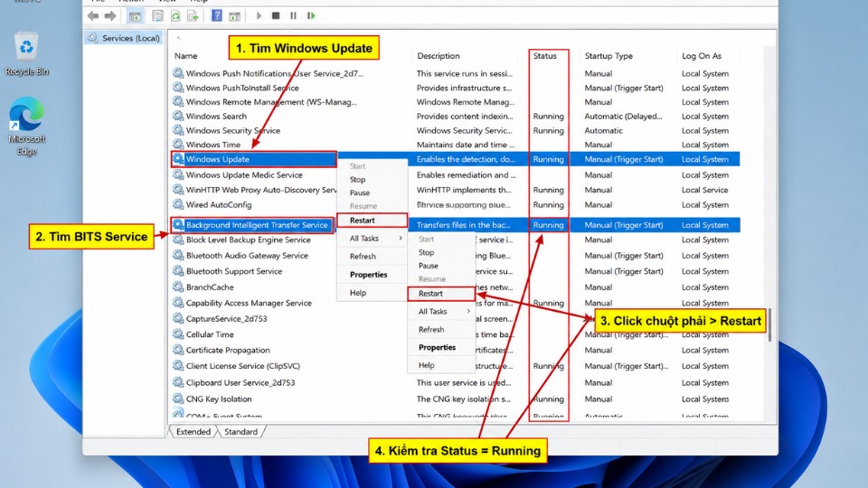Screen dimensions: 868x488
Task: Select the Windows Security Service row
Action: tap(455, 130)
